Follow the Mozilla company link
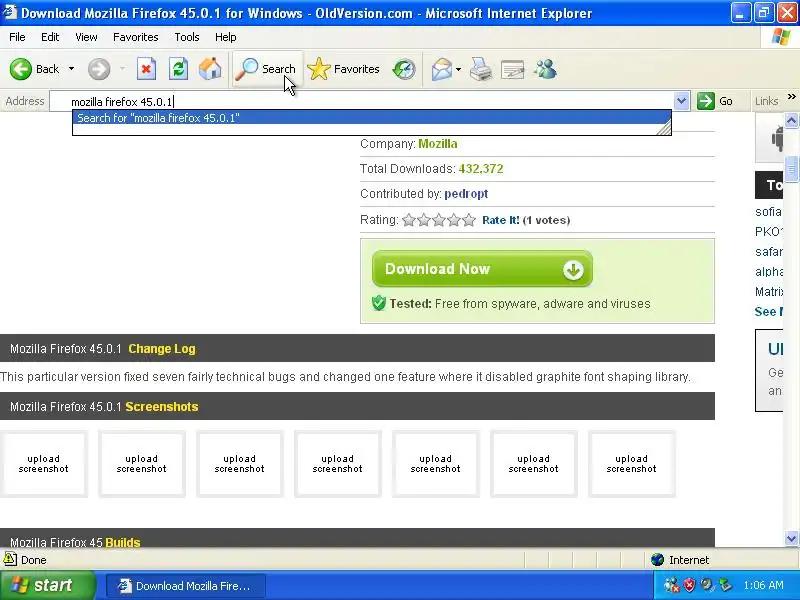 click(438, 144)
